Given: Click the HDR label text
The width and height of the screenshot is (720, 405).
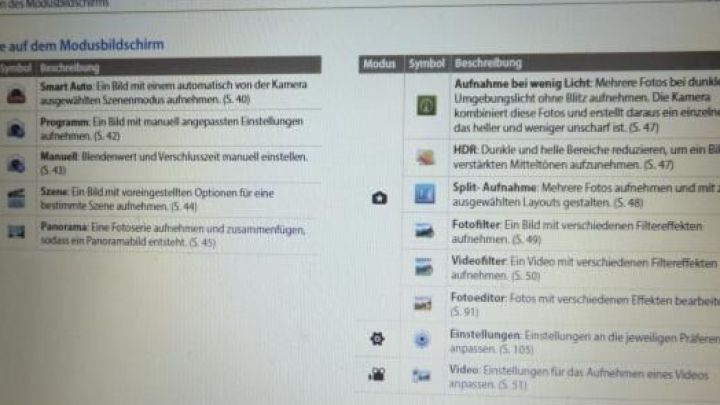Looking at the screenshot, I should pyautogui.click(x=465, y=150).
